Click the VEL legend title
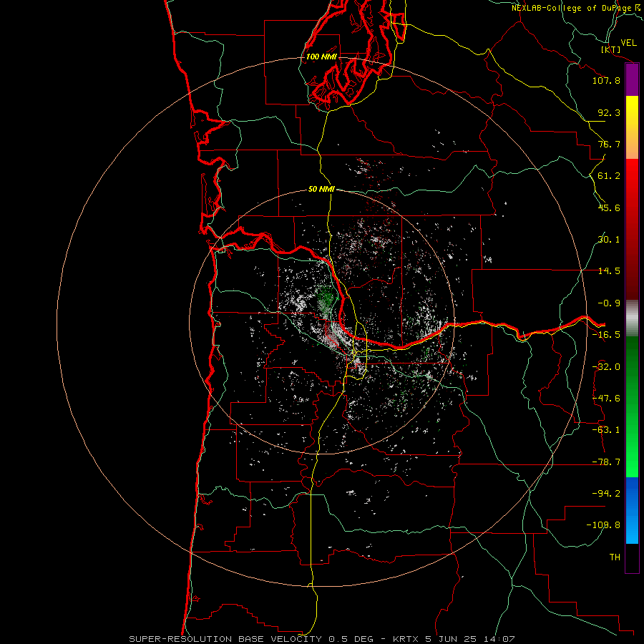644x644 pixels. coord(629,43)
